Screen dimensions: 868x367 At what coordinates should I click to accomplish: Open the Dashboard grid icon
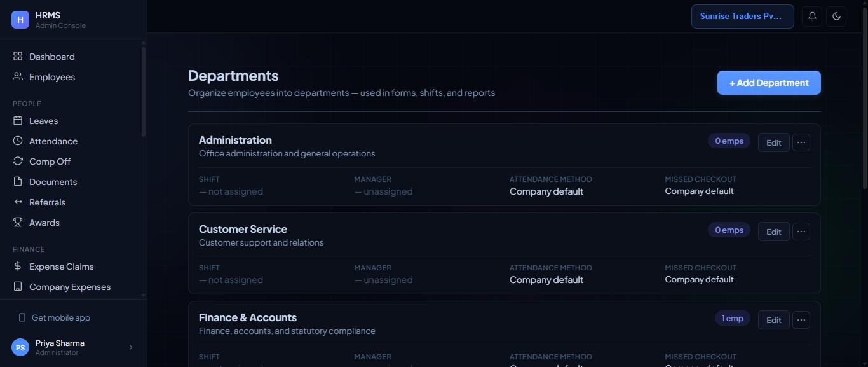(18, 57)
